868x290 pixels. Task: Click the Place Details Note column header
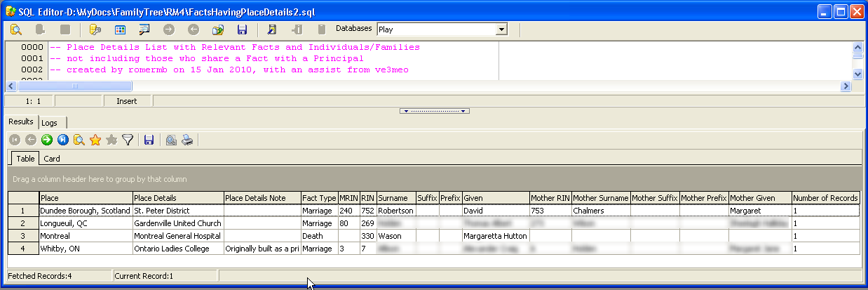click(262, 198)
